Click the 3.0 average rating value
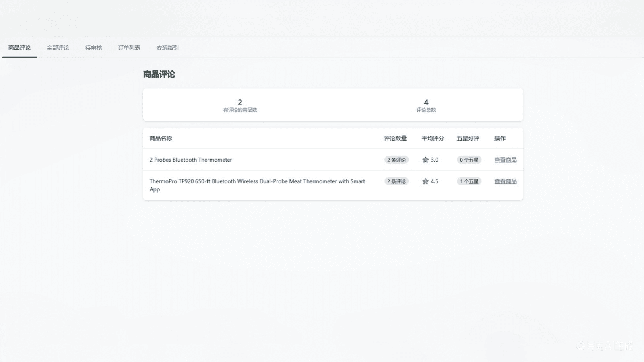This screenshot has width=644, height=362. point(434,160)
